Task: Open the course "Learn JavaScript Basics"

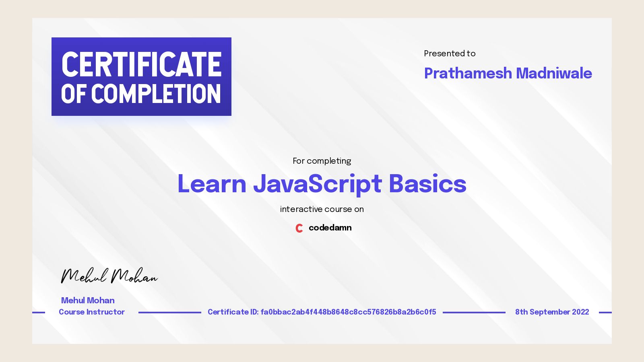Action: pyautogui.click(x=322, y=183)
